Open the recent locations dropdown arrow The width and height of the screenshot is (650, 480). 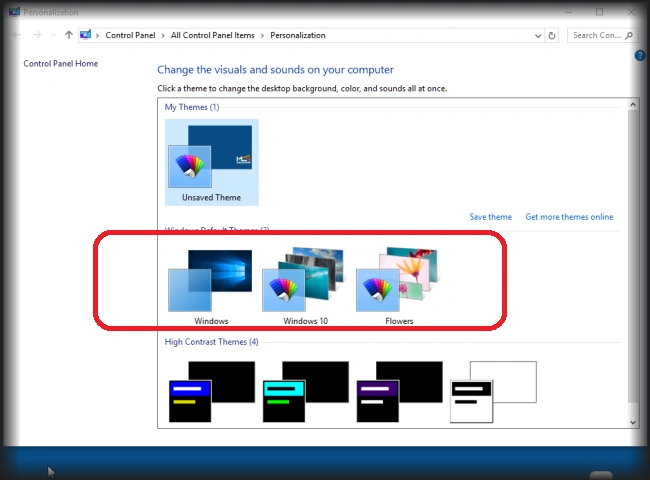[53, 36]
